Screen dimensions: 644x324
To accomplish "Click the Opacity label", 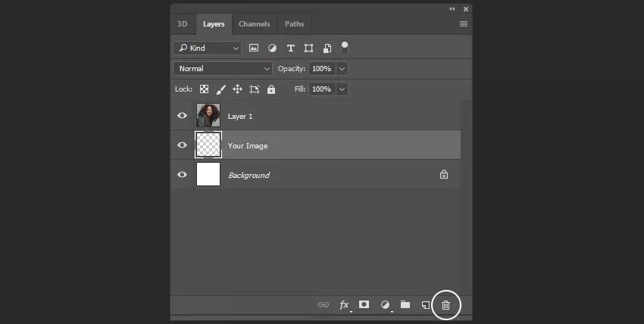I will pos(291,68).
